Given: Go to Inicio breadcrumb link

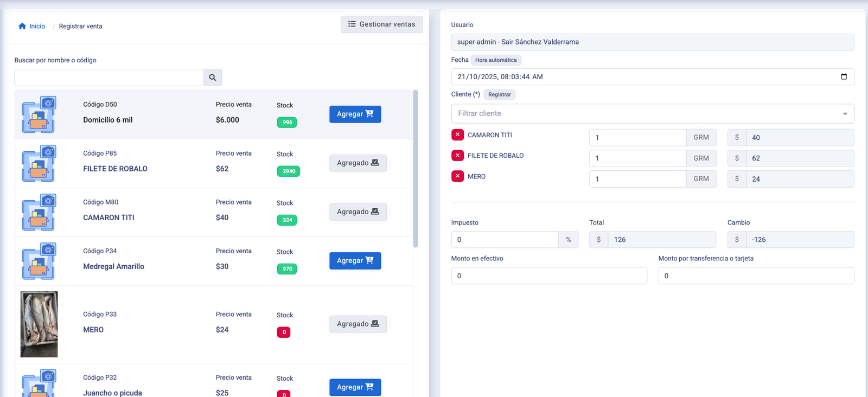Looking at the screenshot, I should click(37, 26).
